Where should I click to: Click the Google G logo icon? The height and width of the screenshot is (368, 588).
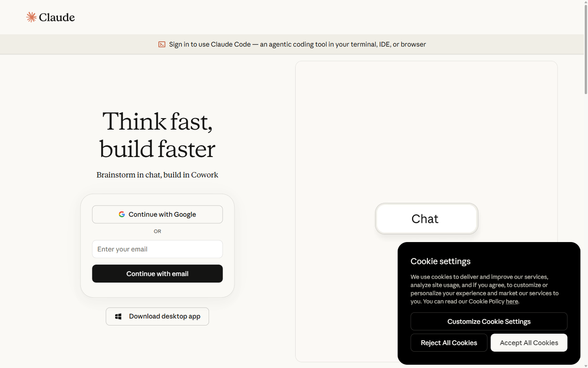[x=122, y=214]
